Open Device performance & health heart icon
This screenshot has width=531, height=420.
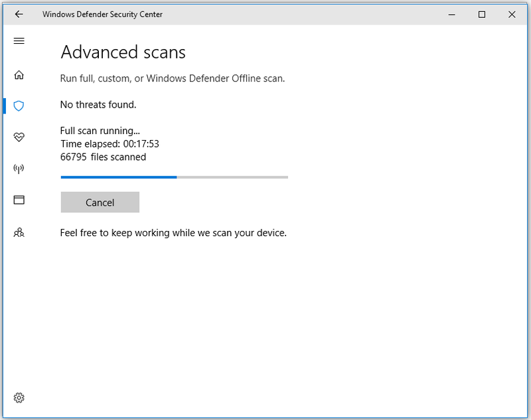19,137
